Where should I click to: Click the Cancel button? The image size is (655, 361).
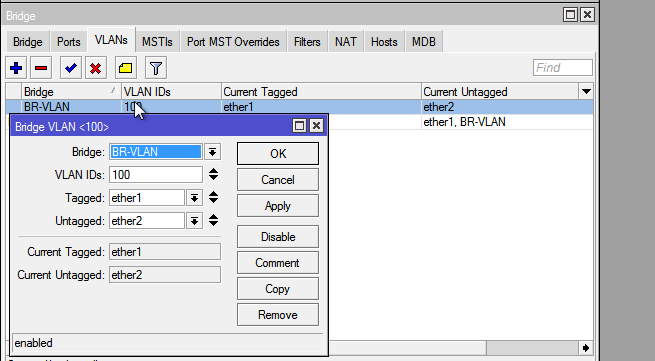[x=278, y=180]
